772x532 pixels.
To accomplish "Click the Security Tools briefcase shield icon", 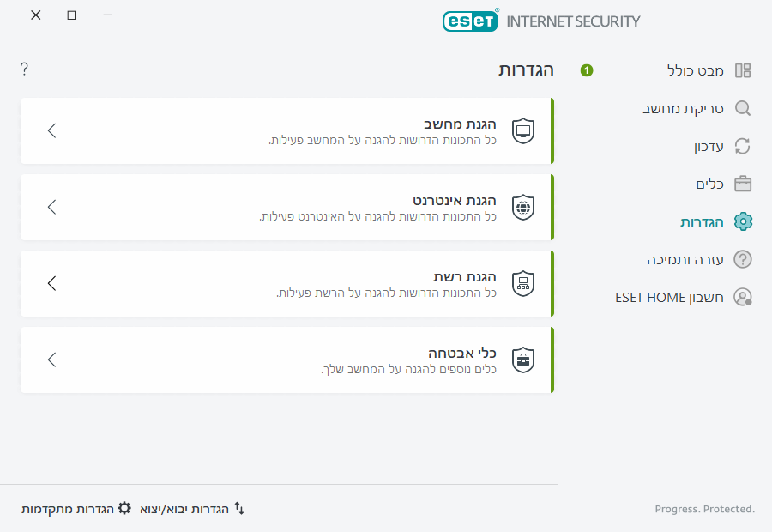I will pyautogui.click(x=523, y=360).
